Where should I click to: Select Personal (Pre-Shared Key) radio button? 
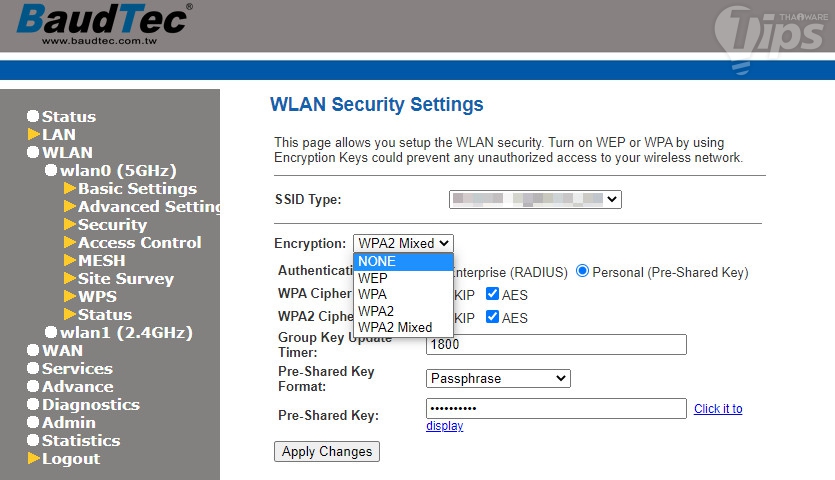coord(582,272)
